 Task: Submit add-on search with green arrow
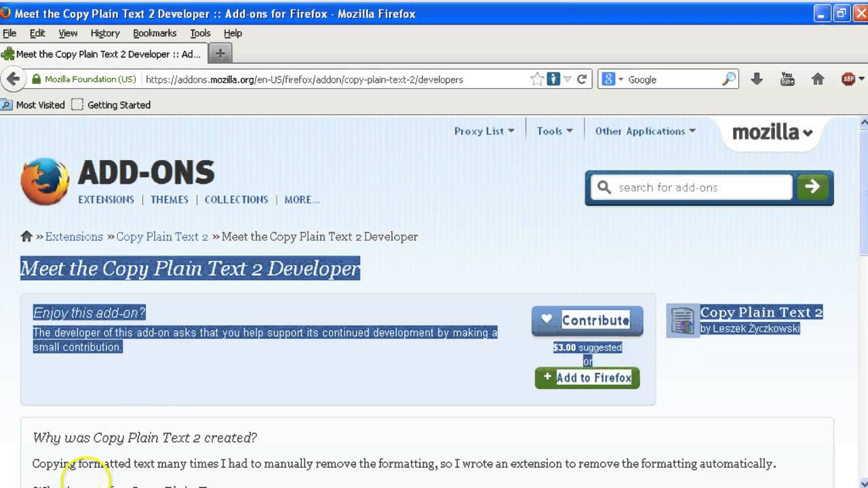[812, 187]
